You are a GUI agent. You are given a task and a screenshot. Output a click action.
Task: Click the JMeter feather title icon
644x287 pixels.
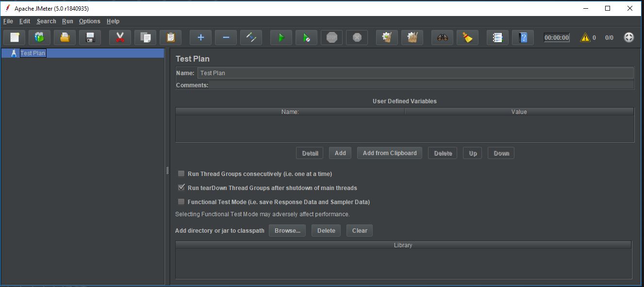click(7, 8)
